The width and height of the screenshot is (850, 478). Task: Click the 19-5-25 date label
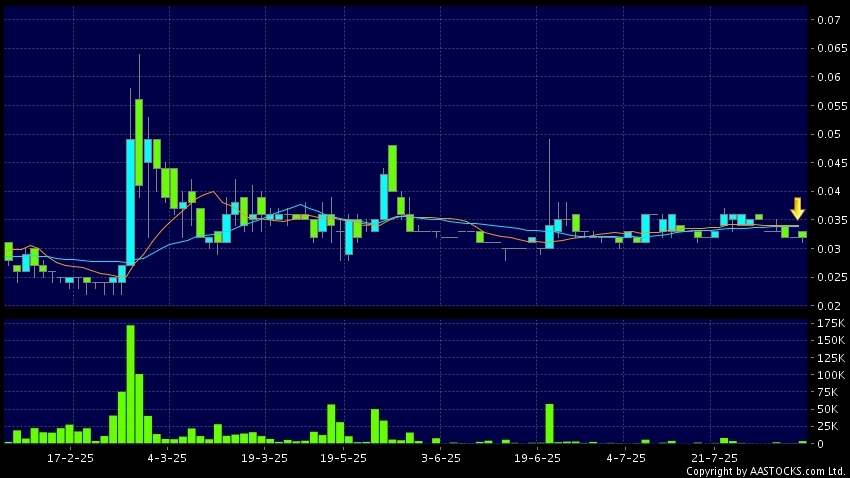[x=343, y=458]
